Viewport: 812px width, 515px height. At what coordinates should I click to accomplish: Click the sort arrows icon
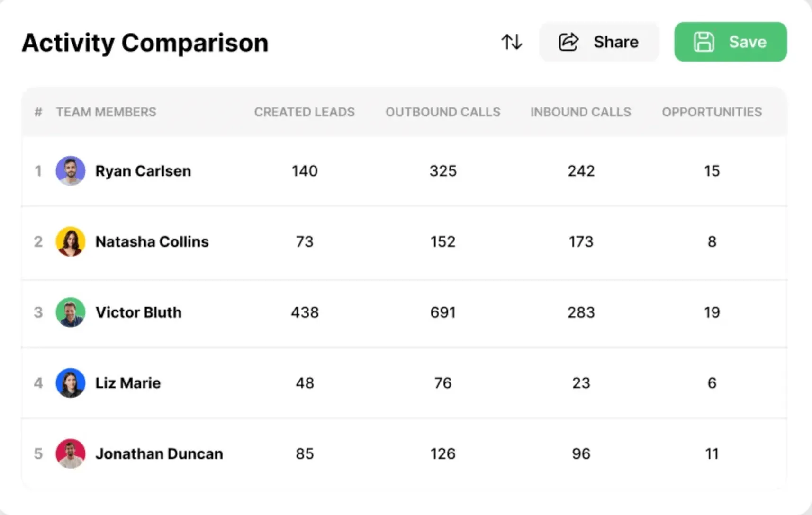pyautogui.click(x=512, y=42)
